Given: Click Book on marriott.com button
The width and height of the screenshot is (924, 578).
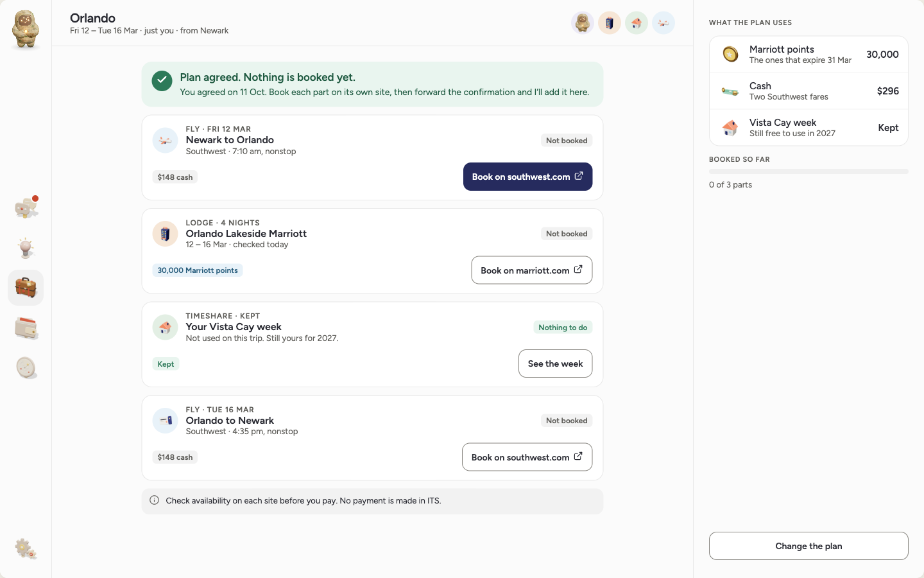Looking at the screenshot, I should coord(531,270).
